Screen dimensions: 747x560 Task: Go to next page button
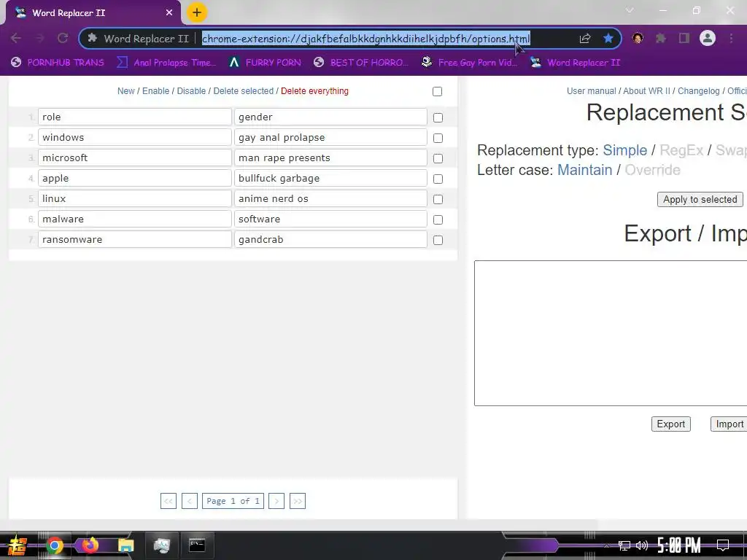coord(276,501)
